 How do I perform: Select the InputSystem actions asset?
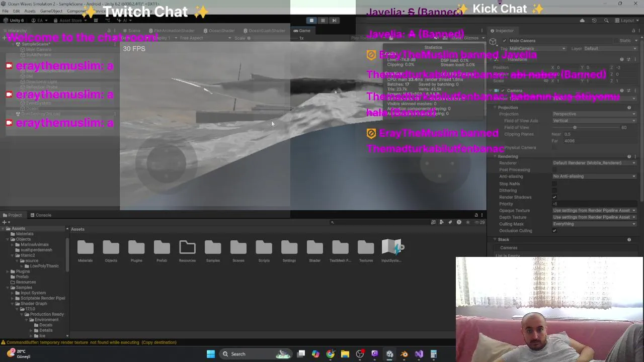click(x=391, y=247)
